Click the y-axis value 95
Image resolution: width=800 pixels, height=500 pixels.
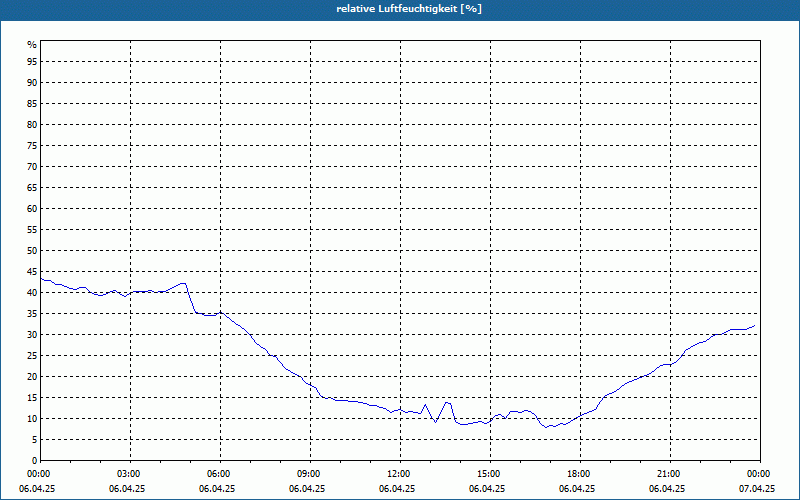coord(32,62)
